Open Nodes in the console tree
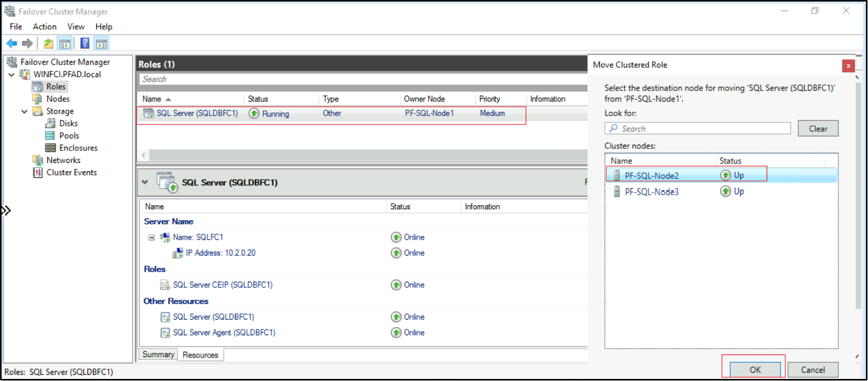868x381 pixels. click(x=58, y=99)
